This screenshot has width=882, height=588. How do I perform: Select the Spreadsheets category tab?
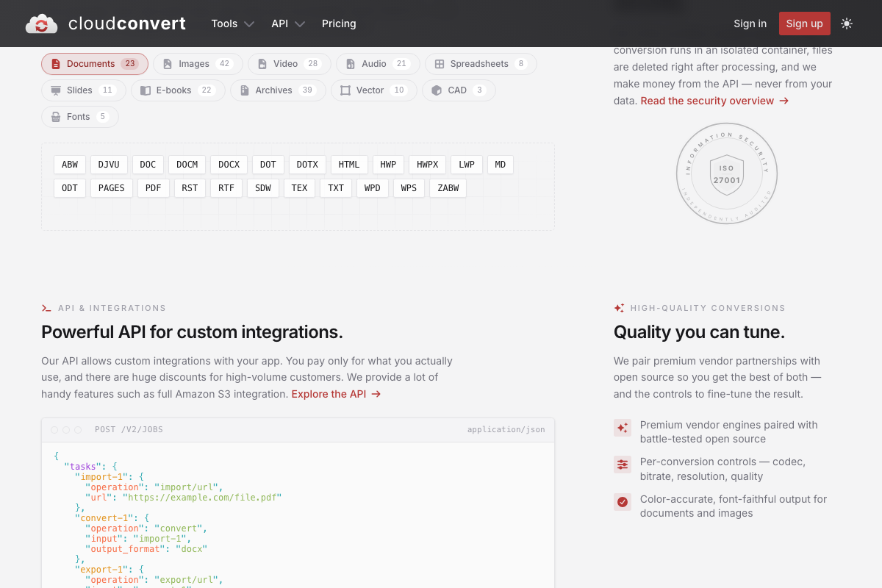point(481,64)
